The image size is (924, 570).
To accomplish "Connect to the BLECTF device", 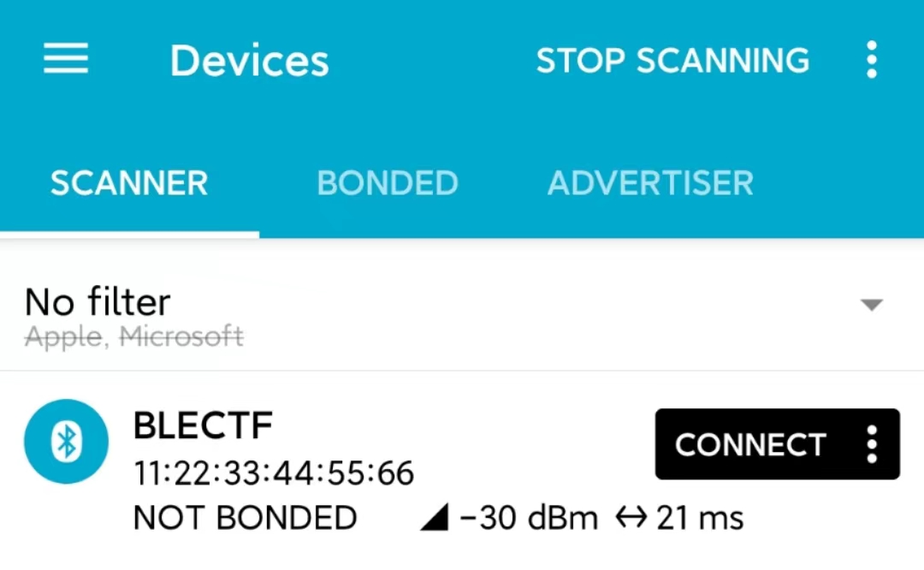I will point(750,444).
